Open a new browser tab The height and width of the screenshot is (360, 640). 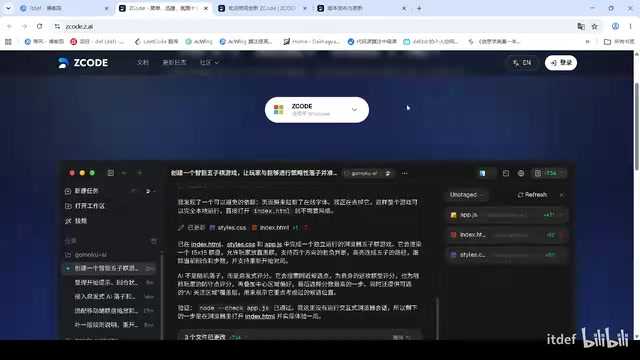click(x=419, y=8)
